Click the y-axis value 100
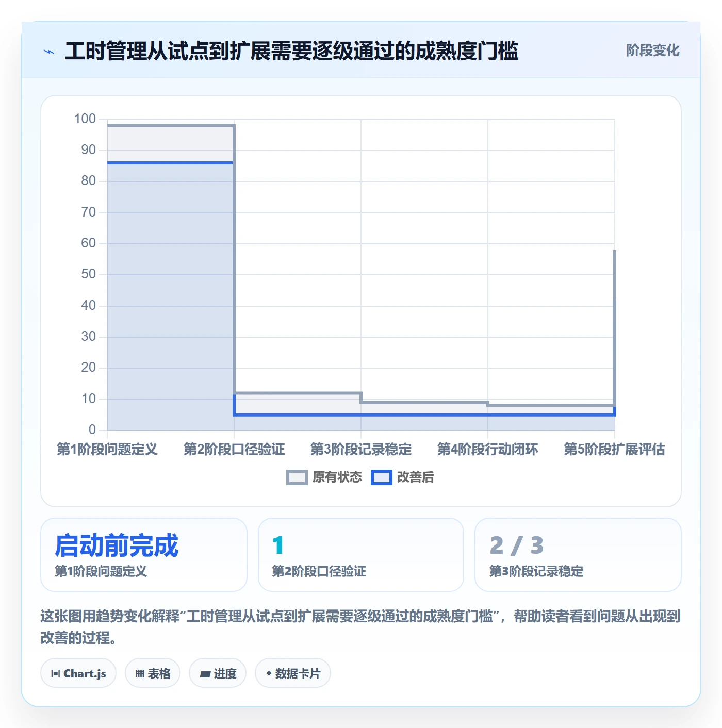Image resolution: width=722 pixels, height=728 pixels. coord(85,119)
